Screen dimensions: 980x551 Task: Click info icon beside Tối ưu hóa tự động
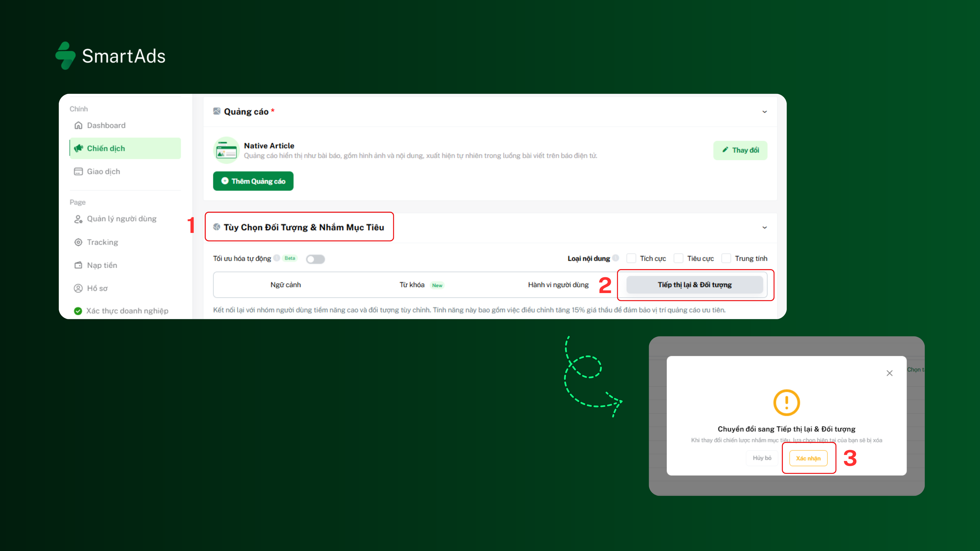(277, 258)
